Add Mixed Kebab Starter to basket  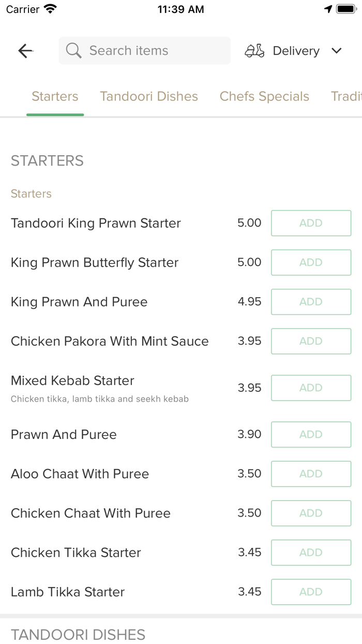pos(311,388)
